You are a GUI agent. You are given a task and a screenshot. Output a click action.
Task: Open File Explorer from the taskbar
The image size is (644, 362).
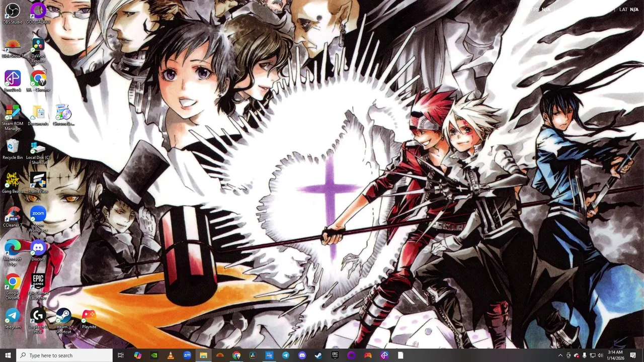203,355
